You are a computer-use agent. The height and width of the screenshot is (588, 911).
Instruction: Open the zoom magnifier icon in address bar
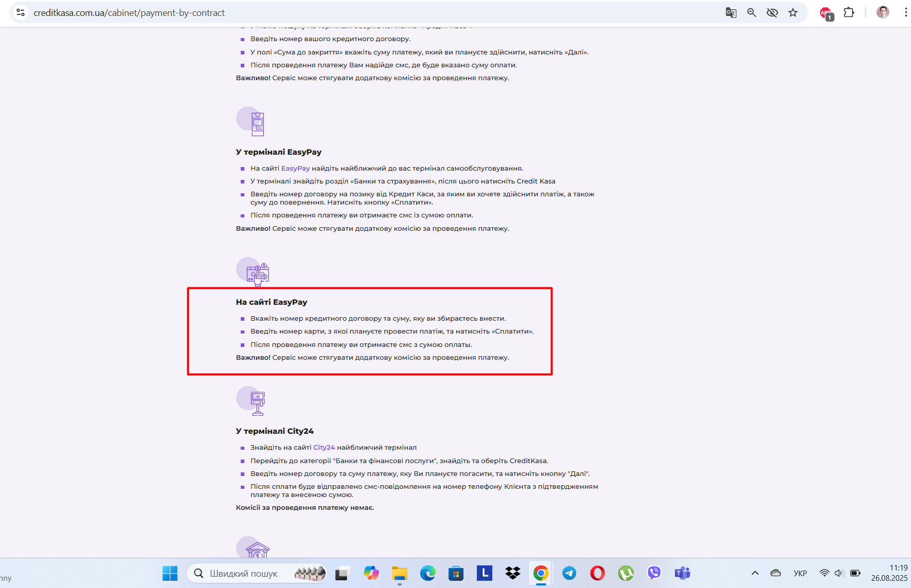point(752,12)
